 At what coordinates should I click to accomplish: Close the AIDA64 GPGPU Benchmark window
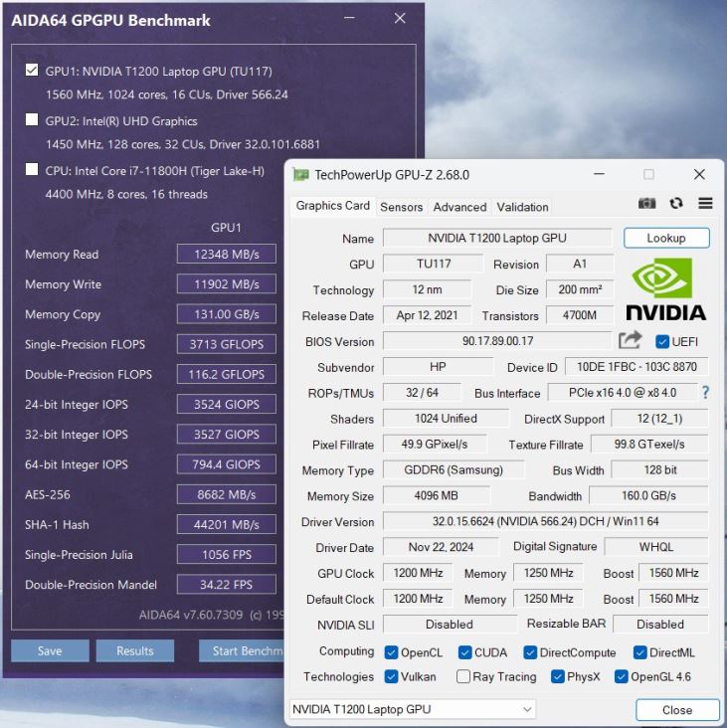click(400, 18)
